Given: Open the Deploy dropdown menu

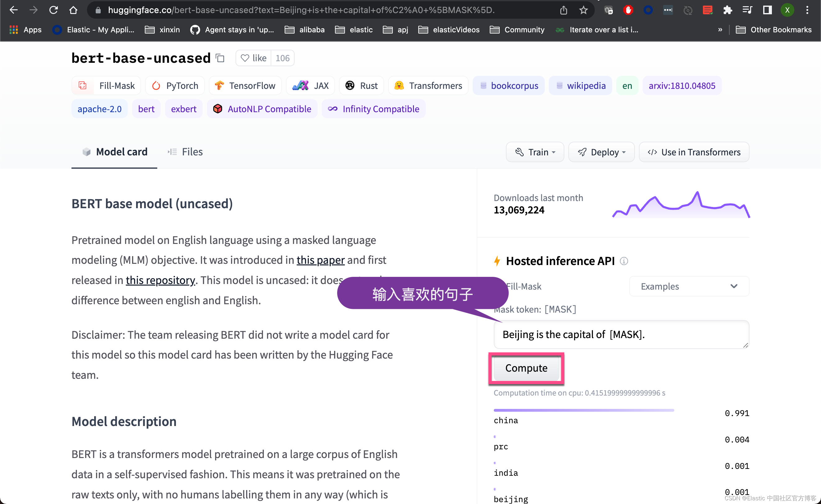Looking at the screenshot, I should click(x=601, y=152).
